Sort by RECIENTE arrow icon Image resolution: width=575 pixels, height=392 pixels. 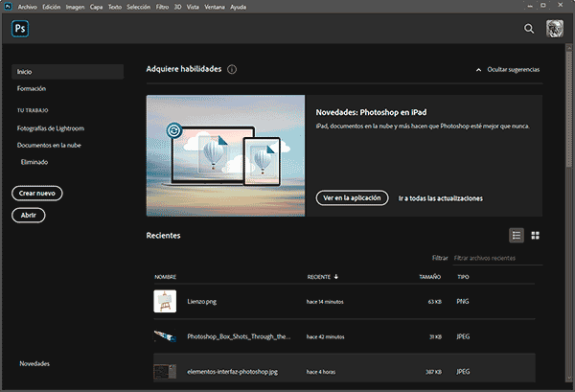coord(336,276)
